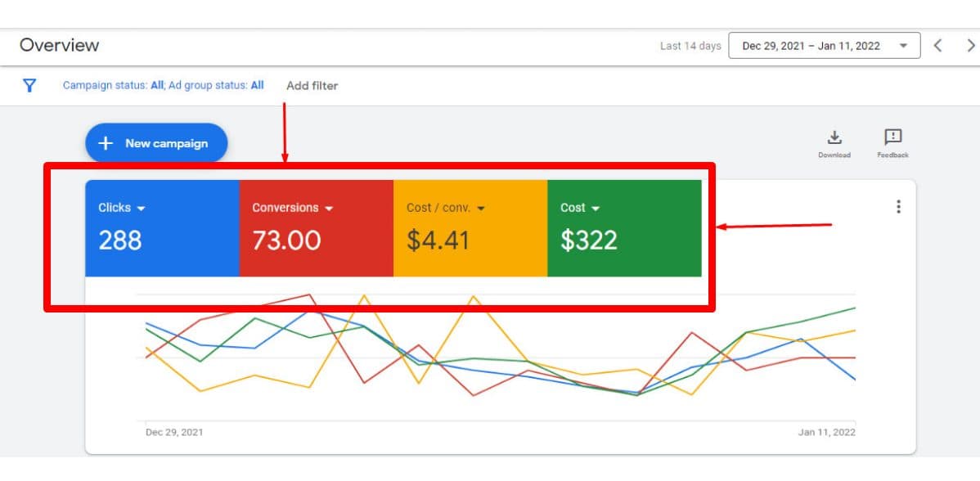Open the Clicks metric dropdown
Viewport: 980px width, 481px height.
(122, 208)
